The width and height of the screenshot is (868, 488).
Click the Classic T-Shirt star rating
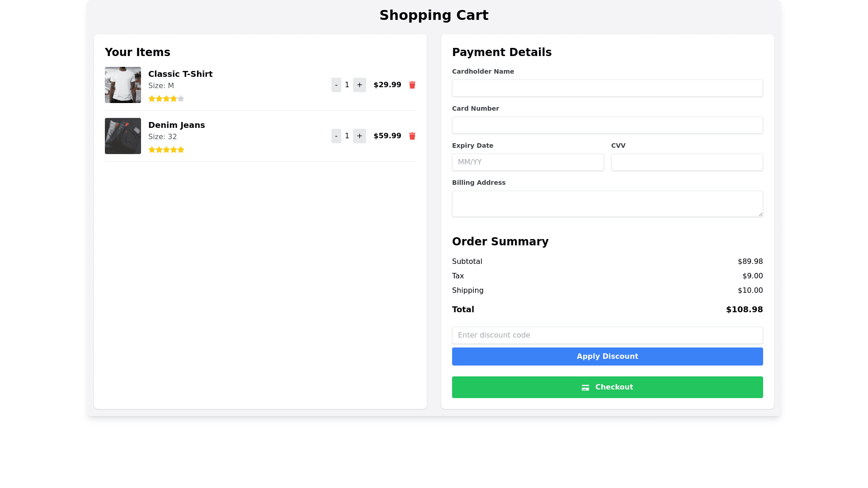[x=166, y=99]
